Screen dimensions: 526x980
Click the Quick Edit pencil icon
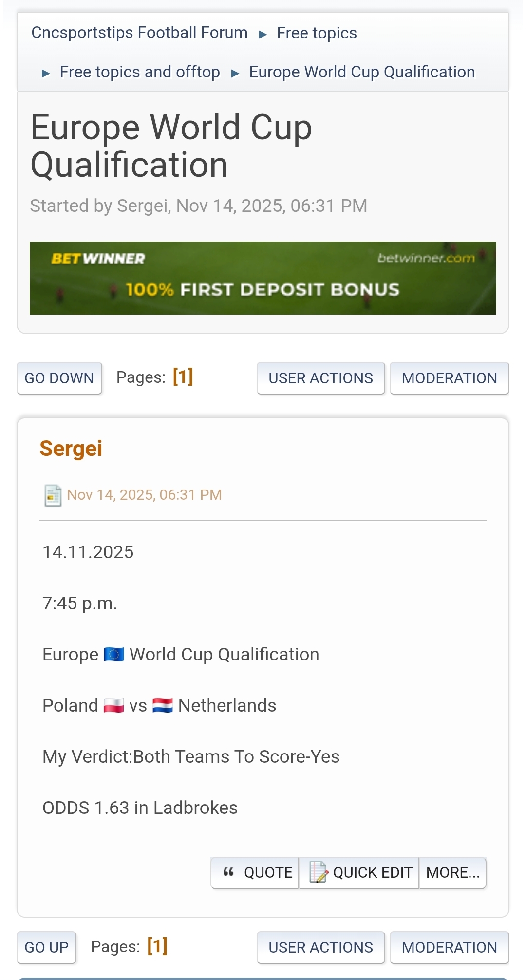pos(319,872)
